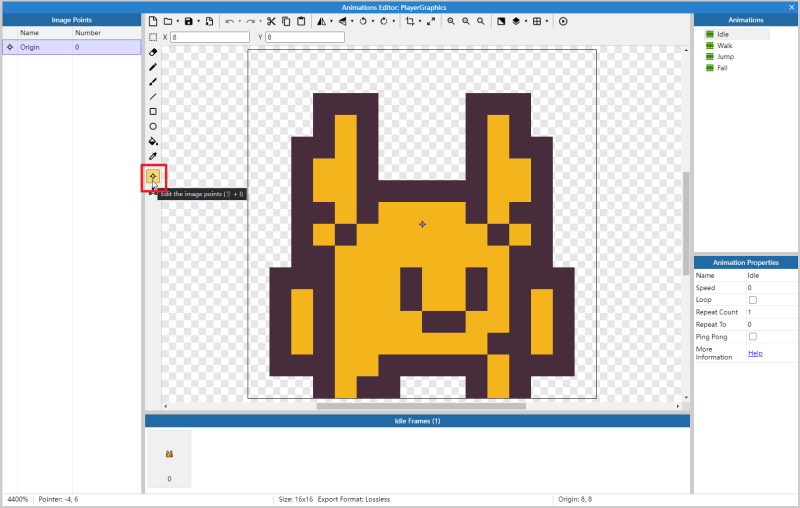
Task: Flip the image vertically
Action: [342, 21]
